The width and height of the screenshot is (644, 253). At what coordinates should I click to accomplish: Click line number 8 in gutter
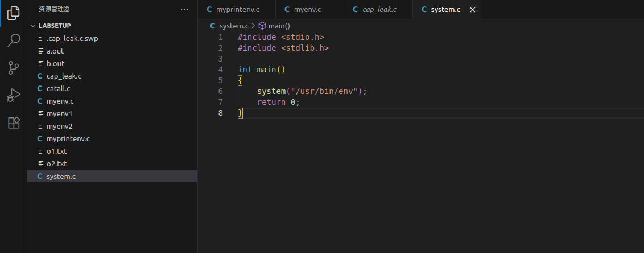[x=221, y=113]
